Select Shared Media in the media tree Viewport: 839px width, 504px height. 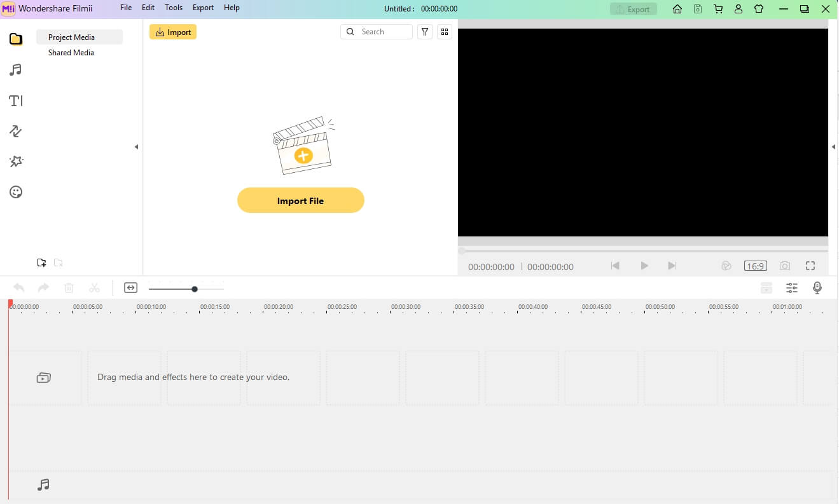pyautogui.click(x=71, y=53)
